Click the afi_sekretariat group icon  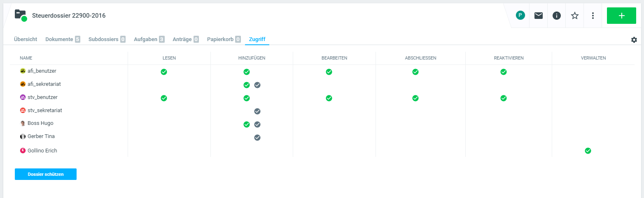click(x=23, y=84)
